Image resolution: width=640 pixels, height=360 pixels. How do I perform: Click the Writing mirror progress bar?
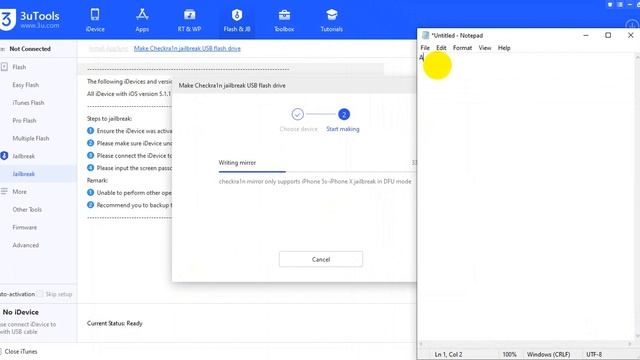pos(318,172)
